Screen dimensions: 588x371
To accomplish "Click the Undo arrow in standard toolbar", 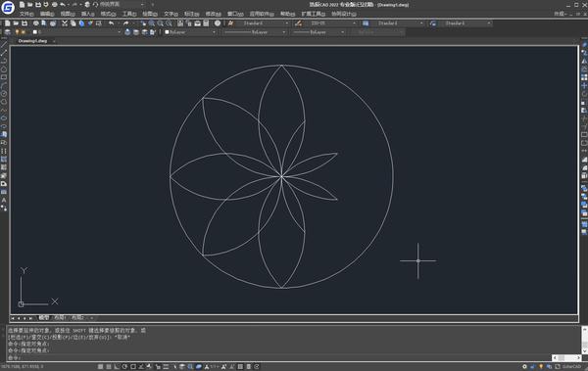I will (111, 23).
